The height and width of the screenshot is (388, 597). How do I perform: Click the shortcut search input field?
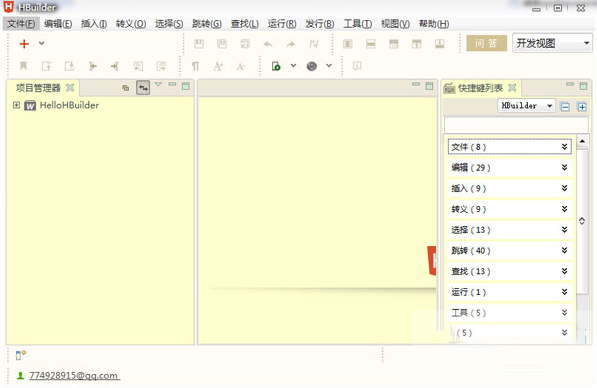point(516,125)
